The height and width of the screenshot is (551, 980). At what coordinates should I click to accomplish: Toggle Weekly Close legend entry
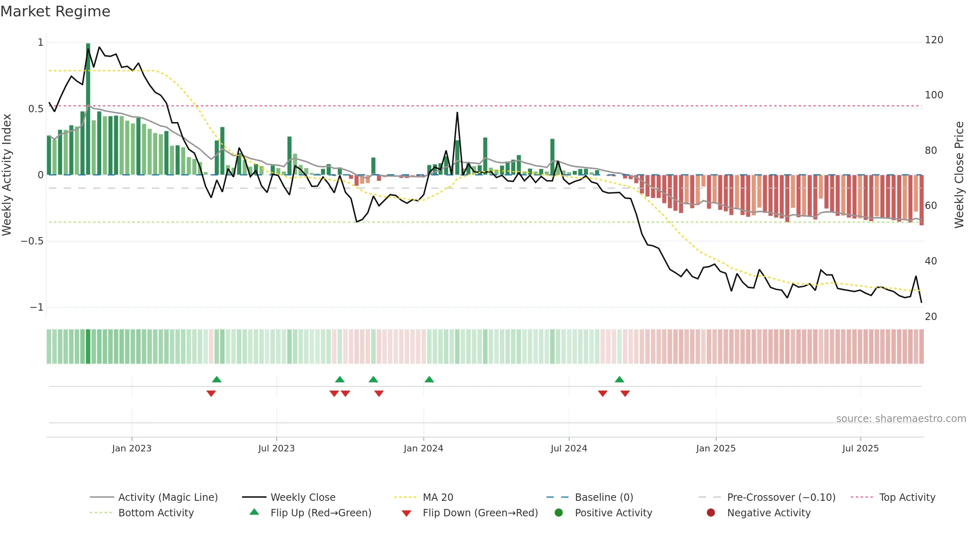click(x=289, y=497)
